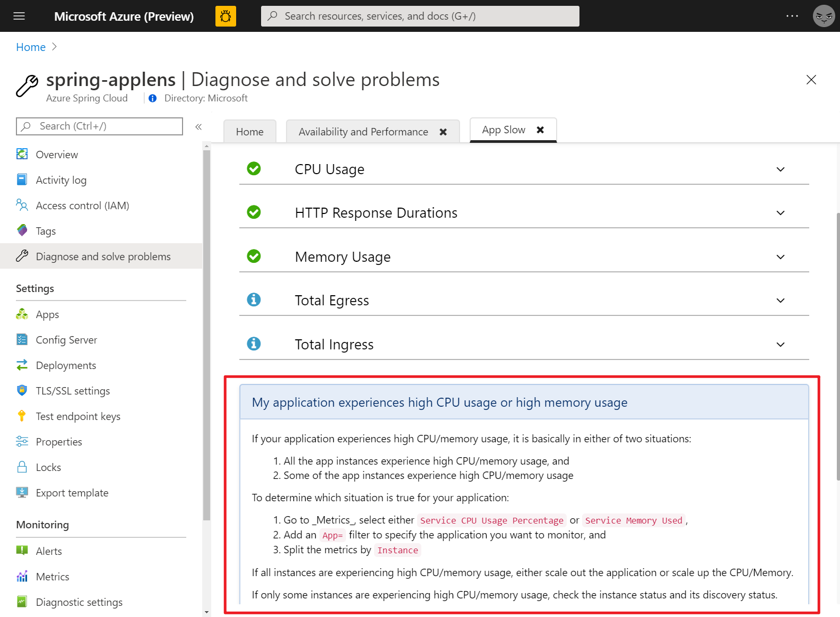
Task: Click green check icon beside CPU Usage
Action: point(254,168)
